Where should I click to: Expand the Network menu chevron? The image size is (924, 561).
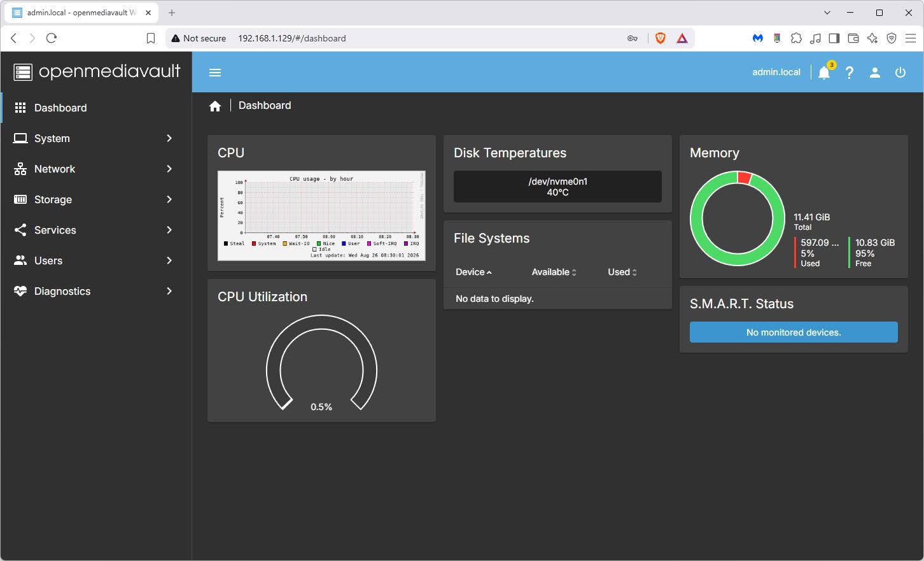pos(169,169)
